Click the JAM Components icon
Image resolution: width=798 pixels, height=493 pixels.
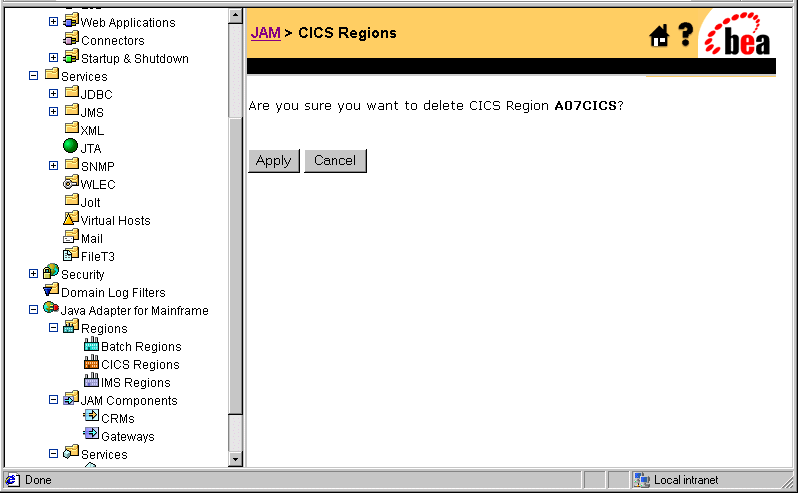pos(71,397)
